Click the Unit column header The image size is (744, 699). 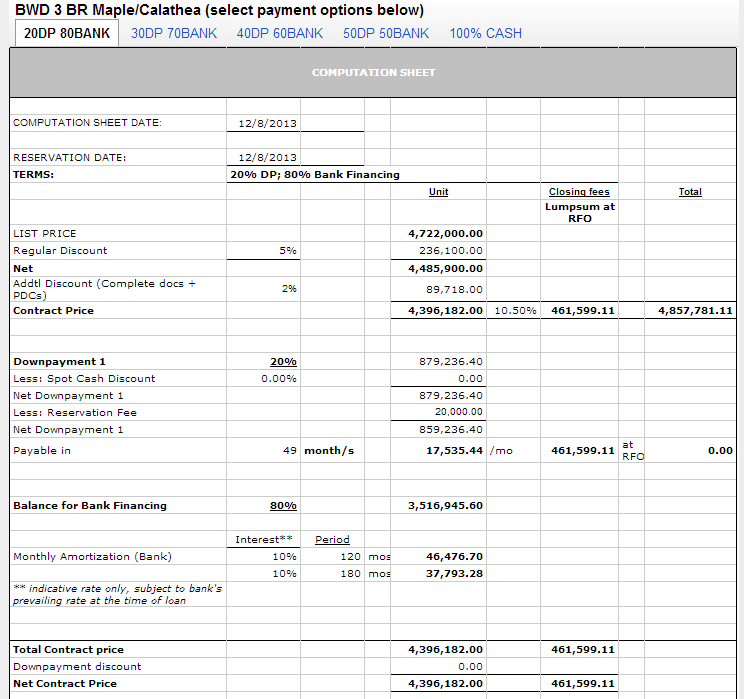click(438, 192)
